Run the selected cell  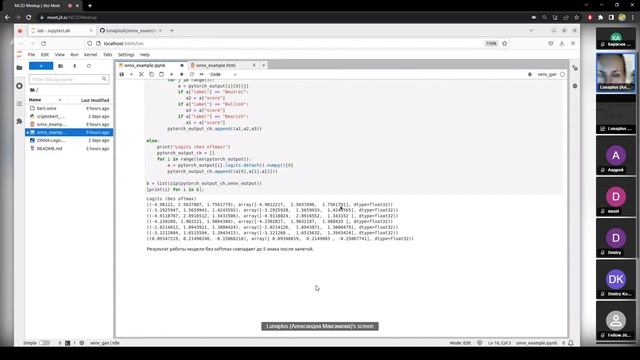[x=171, y=74]
